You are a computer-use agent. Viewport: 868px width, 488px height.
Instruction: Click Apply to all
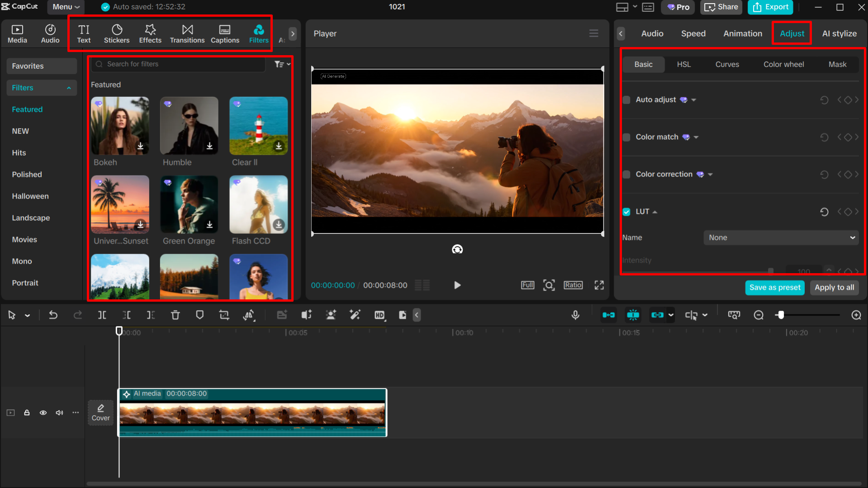[x=834, y=287]
